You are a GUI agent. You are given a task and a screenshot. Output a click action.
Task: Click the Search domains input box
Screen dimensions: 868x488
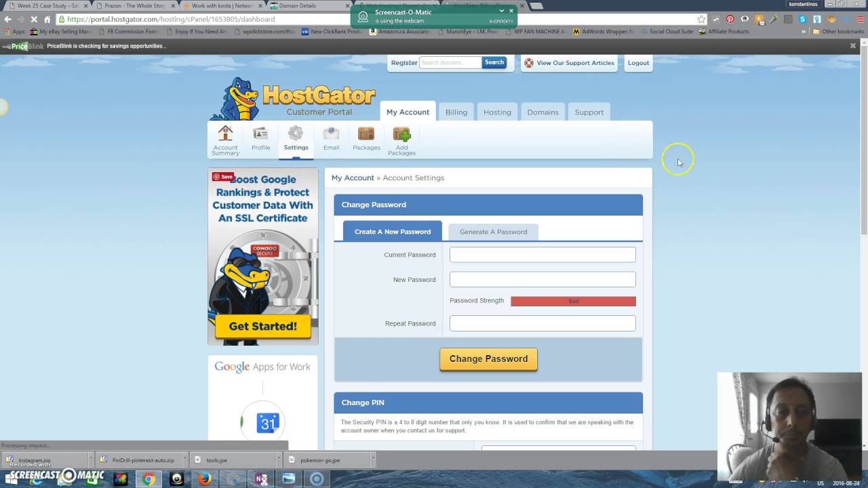pyautogui.click(x=450, y=62)
